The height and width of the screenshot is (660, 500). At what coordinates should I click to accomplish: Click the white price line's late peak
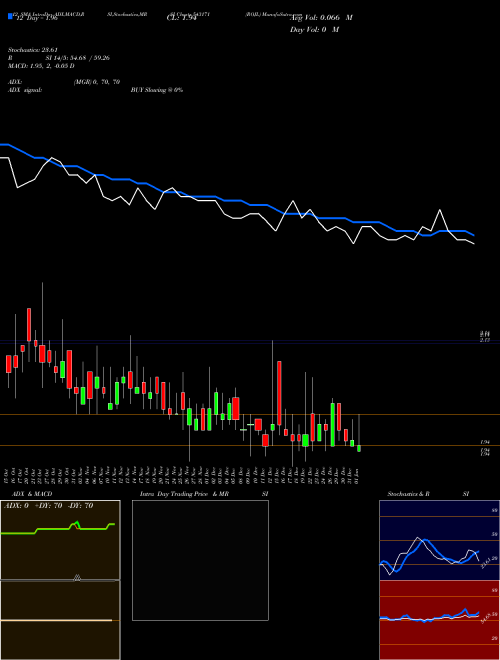(x=440, y=210)
